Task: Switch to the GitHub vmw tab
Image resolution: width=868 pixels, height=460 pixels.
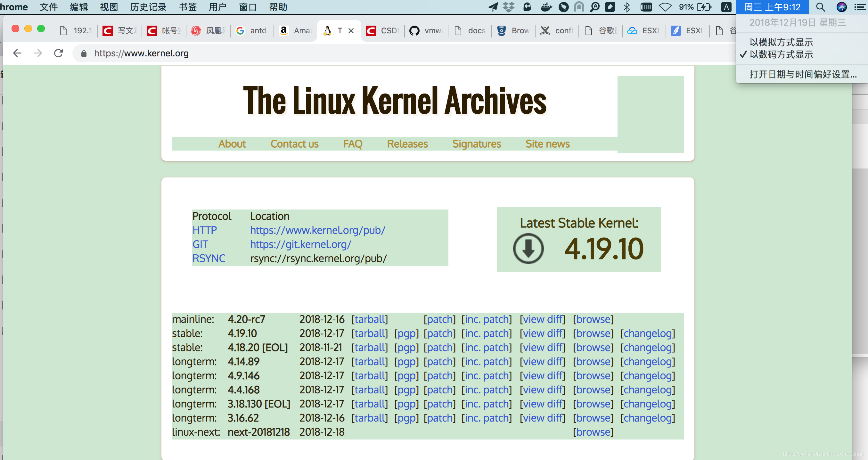Action: click(x=426, y=31)
